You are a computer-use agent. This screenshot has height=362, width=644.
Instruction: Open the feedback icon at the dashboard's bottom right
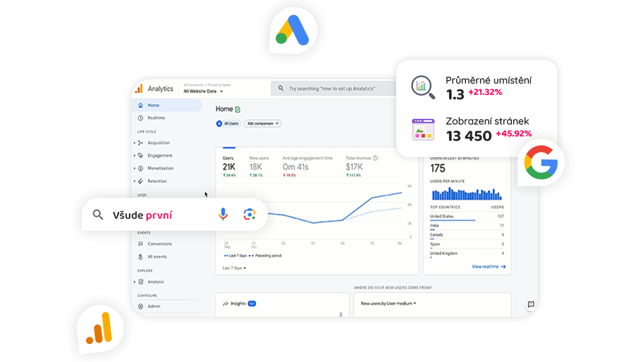pos(531,304)
